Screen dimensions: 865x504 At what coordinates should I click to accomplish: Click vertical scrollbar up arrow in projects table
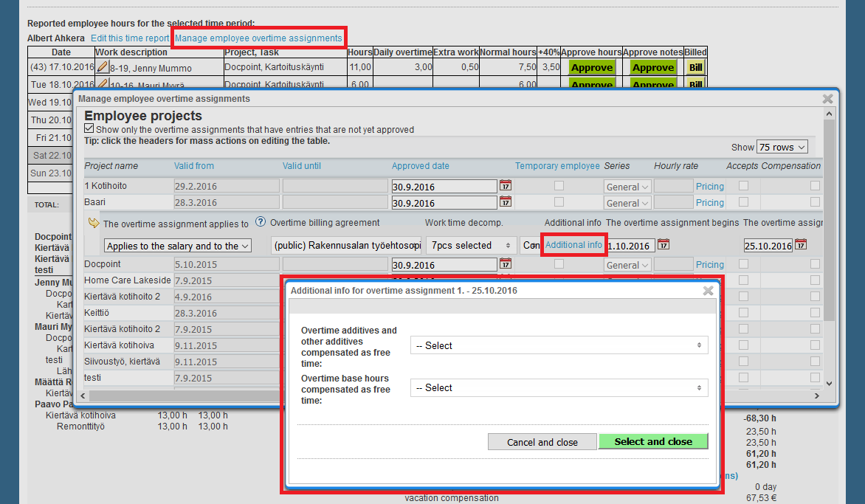tap(829, 114)
